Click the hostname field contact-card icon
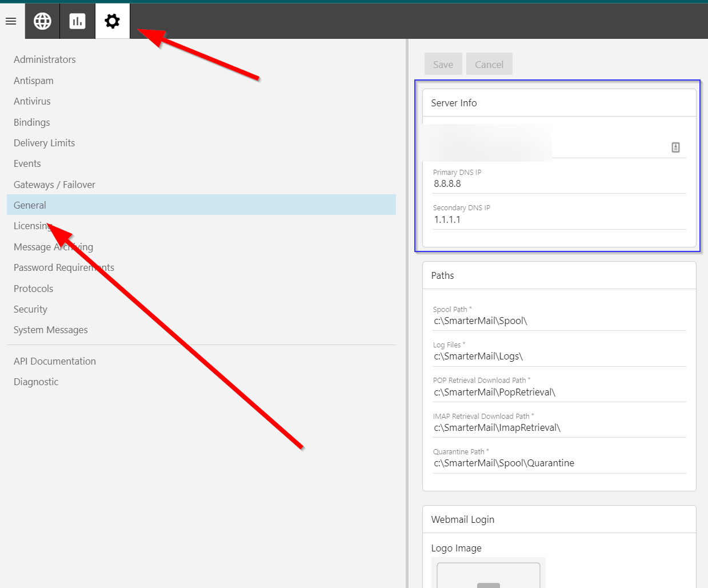Viewport: 708px width, 588px height. [675, 147]
